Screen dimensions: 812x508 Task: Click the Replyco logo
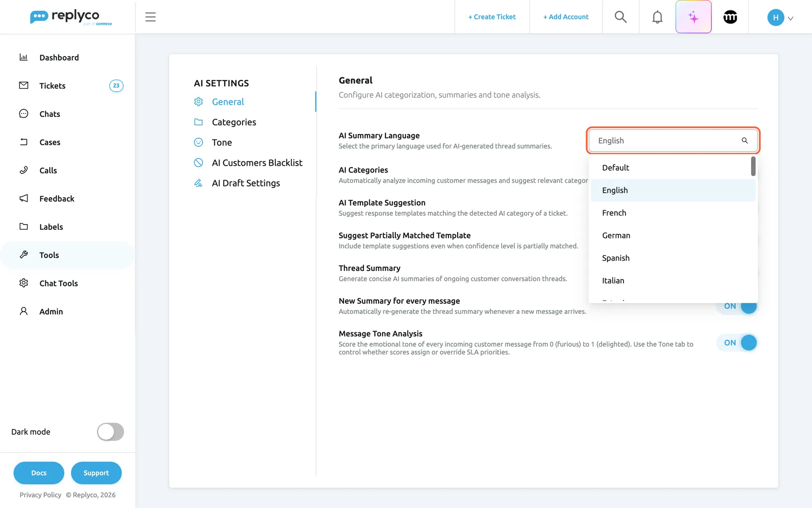71,17
